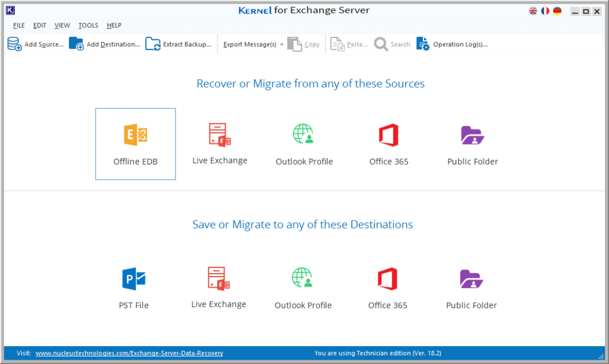This screenshot has height=364, width=609.
Task: Select Offline EDB as source
Action: [135, 144]
